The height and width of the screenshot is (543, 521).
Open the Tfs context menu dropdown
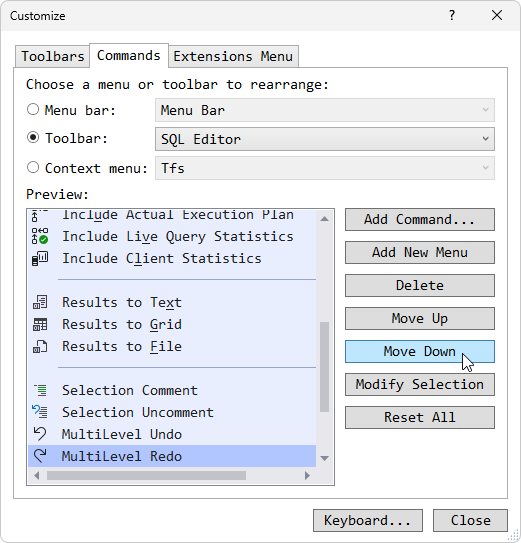325,168
